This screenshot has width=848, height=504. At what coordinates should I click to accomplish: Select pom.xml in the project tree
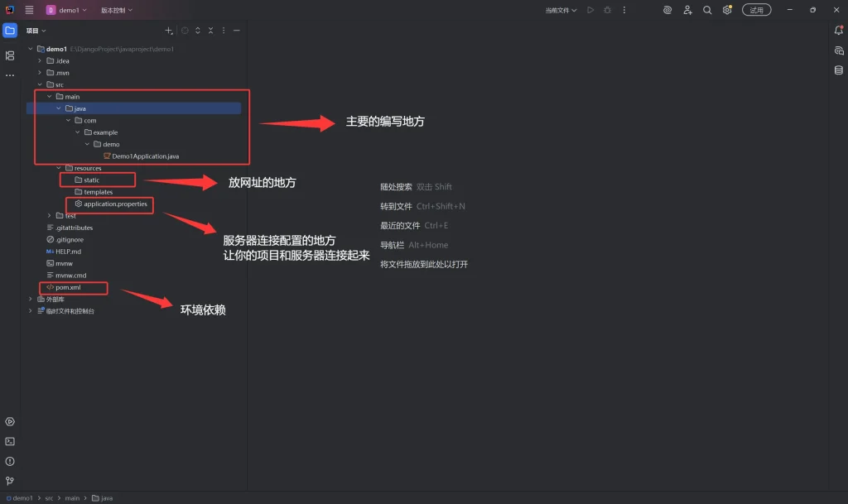[x=68, y=287]
